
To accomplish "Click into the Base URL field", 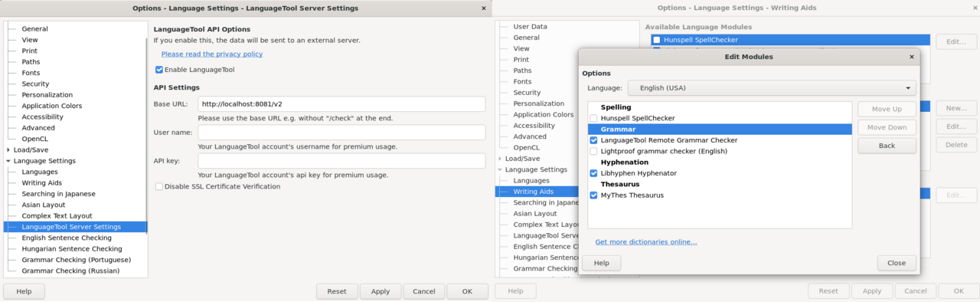I will (x=341, y=103).
